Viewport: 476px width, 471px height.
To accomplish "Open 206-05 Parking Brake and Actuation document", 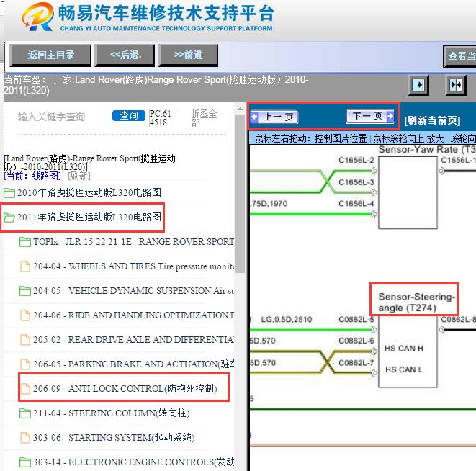I will coord(133,364).
